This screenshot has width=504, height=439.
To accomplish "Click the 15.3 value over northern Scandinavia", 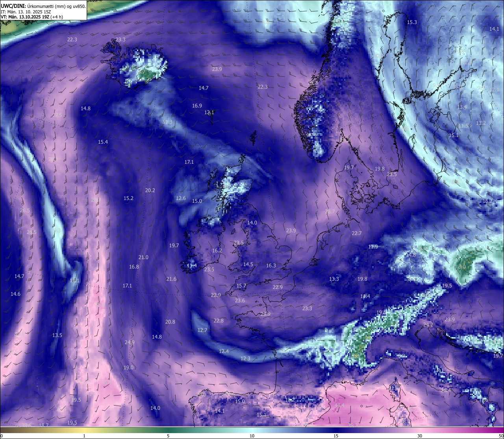I will pos(412,22).
